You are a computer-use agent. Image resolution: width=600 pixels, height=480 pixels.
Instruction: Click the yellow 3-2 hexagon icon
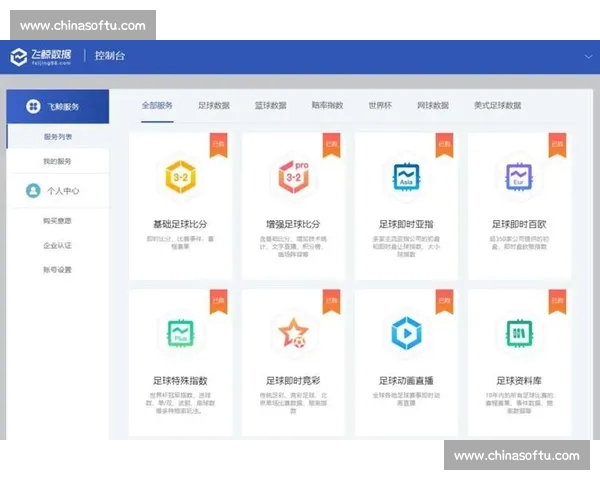coord(181,177)
